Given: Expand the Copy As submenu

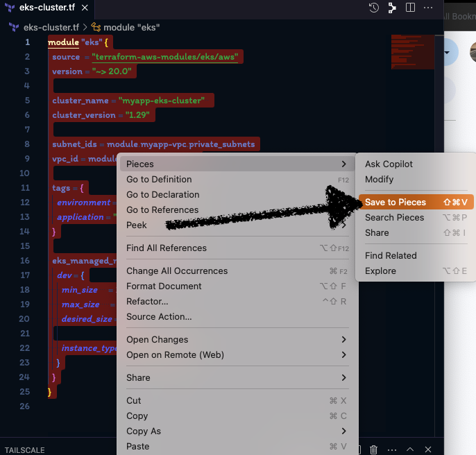Looking at the screenshot, I should click(x=236, y=431).
